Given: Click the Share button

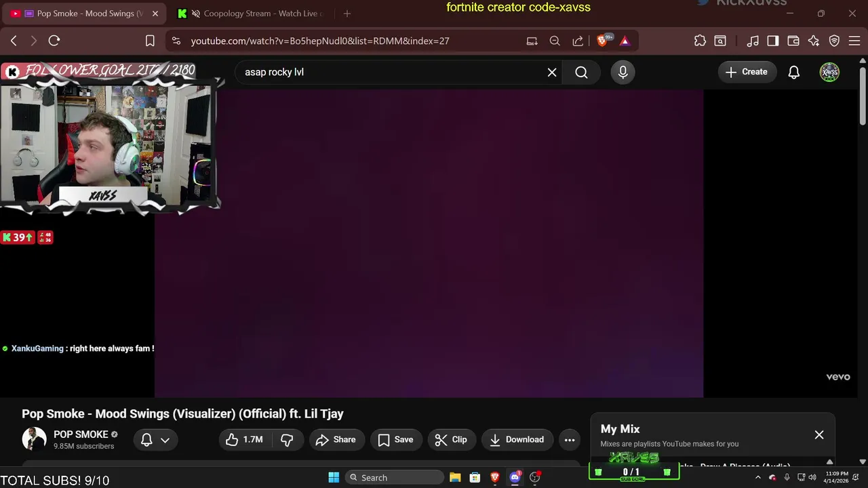Looking at the screenshot, I should tap(336, 440).
